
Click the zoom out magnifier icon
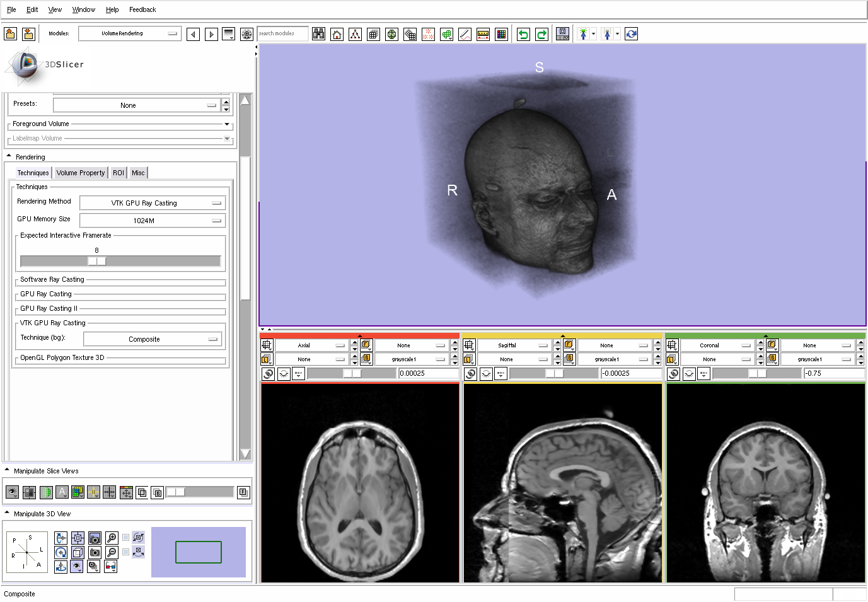click(112, 552)
